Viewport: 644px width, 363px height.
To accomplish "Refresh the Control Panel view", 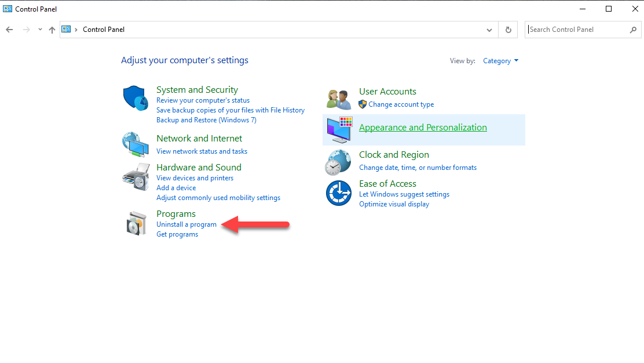I will [508, 30].
